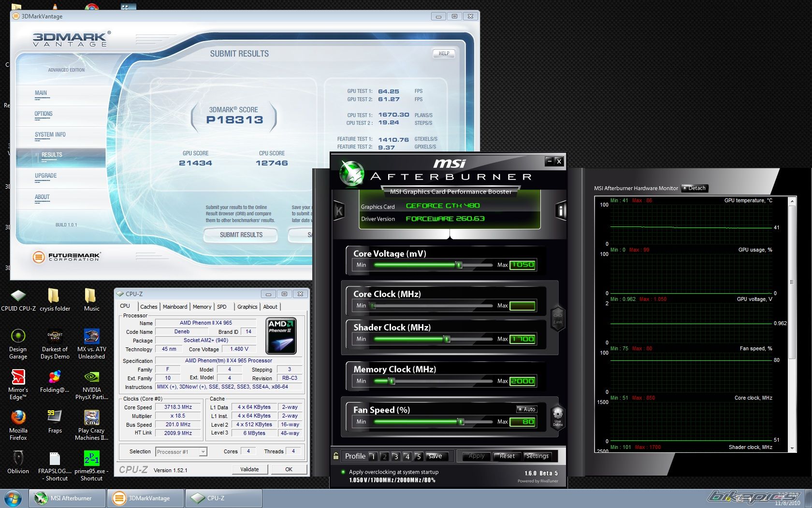
Task: Click the Detach hardware monitor button
Action: pos(695,188)
